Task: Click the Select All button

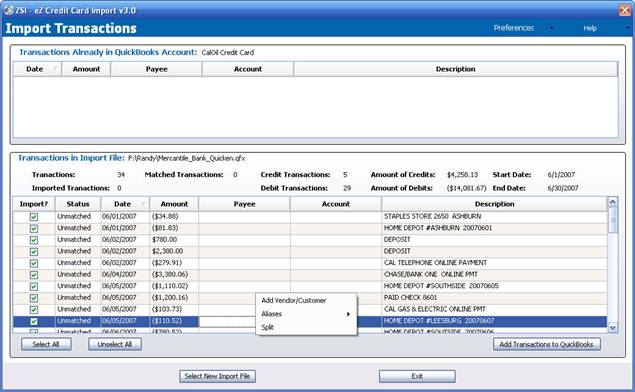Action: 46,344
